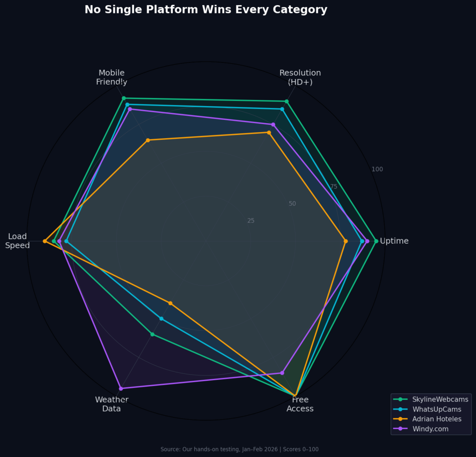Click the 100 radial tick label
Screen dimensions: 476x457
click(377, 169)
